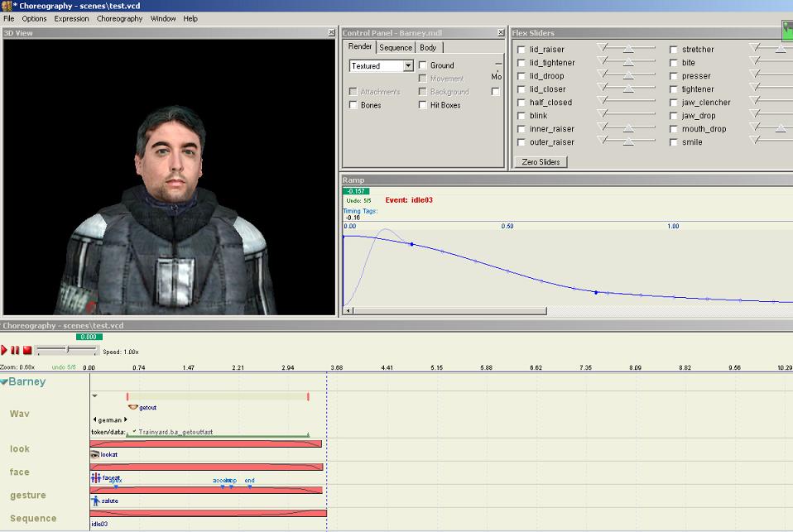Select the ramp curve point near 0.75
Image resolution: width=793 pixels, height=532 pixels.
(x=596, y=292)
